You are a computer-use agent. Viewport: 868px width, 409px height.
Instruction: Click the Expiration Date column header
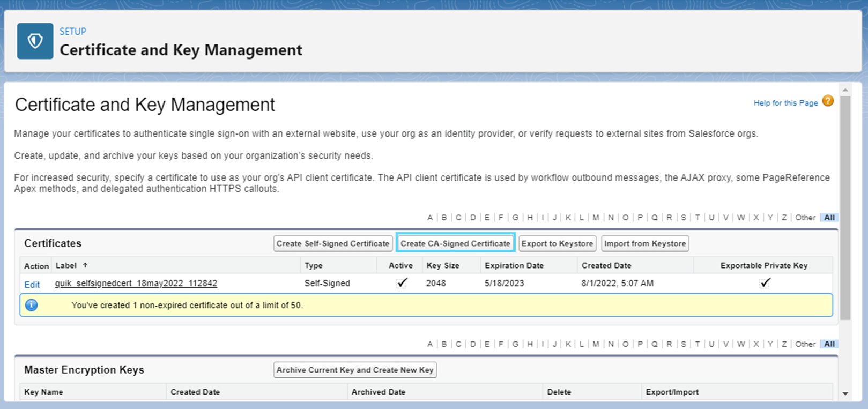click(x=514, y=265)
